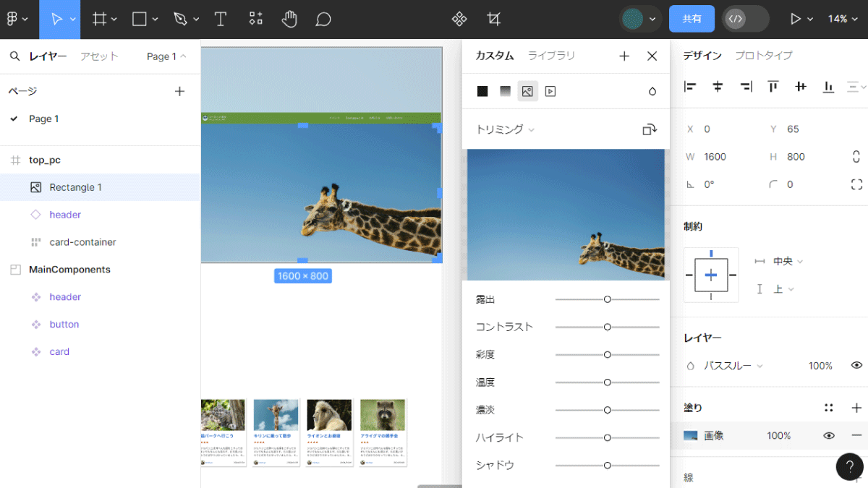
Task: Click the Crop image icon in toolbar
Action: [x=494, y=20]
